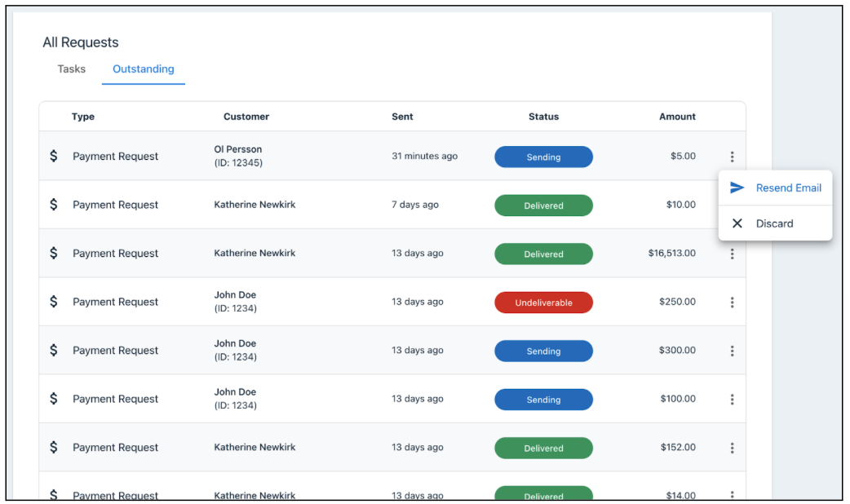Click the kebab menu on the Undeliverable $250.00 row

point(732,303)
